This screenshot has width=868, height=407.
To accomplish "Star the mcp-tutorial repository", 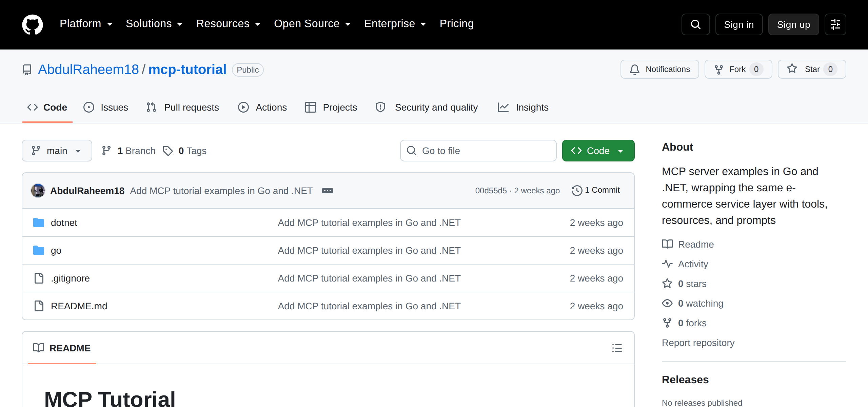I will [x=812, y=69].
